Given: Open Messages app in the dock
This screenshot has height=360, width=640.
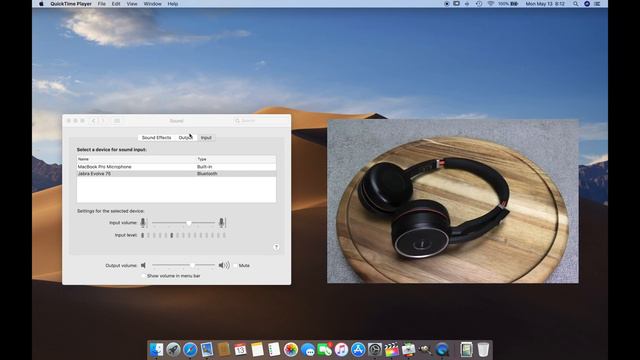Looking at the screenshot, I should (x=308, y=350).
